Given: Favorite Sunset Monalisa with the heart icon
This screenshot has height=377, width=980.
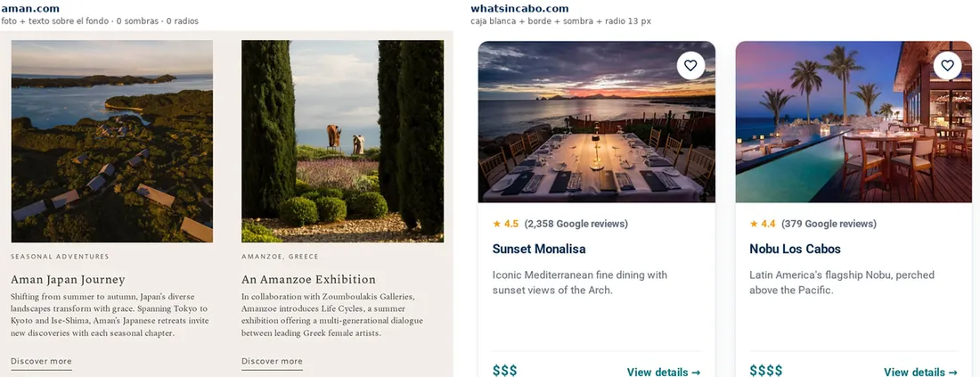Looking at the screenshot, I should click(690, 66).
